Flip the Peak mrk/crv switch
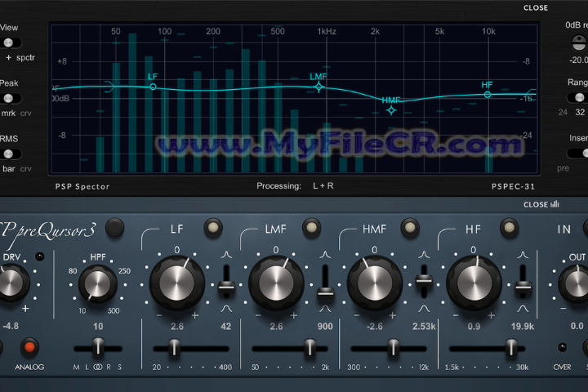Image resolution: width=588 pixels, height=392 pixels. point(11,98)
